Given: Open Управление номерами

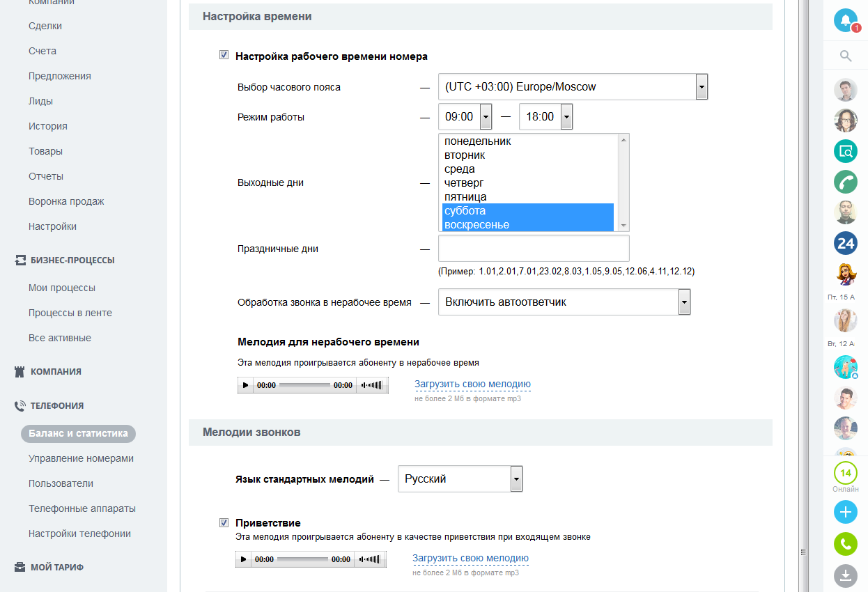Looking at the screenshot, I should click(x=81, y=458).
